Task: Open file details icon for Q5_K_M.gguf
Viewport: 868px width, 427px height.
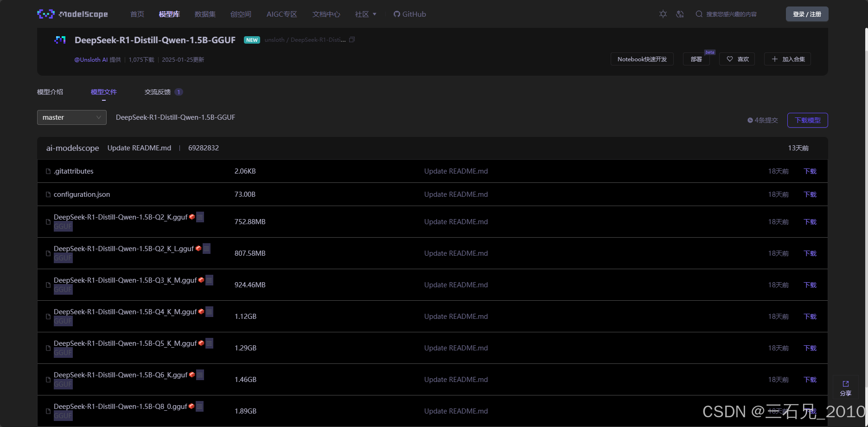Action: 210,343
